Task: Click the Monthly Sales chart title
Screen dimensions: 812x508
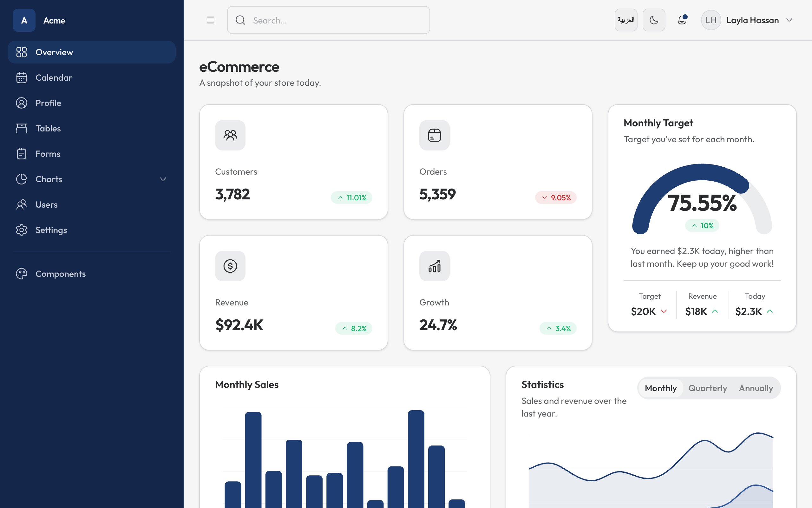Action: coord(247,384)
